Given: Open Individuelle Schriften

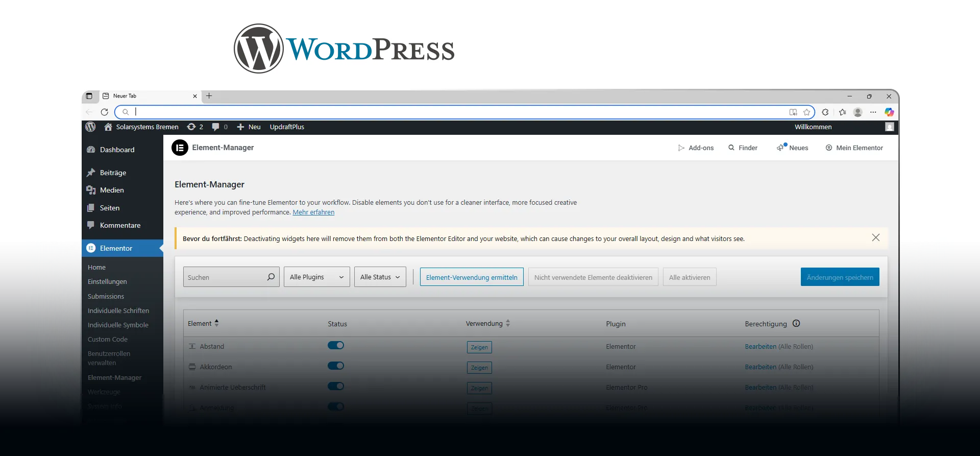Looking at the screenshot, I should pyautogui.click(x=118, y=310).
